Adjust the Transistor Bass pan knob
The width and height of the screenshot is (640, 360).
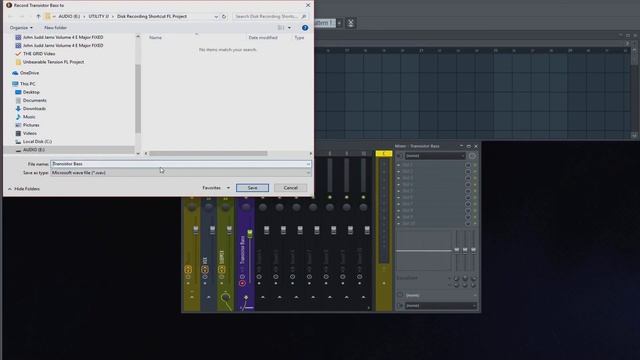[246, 207]
